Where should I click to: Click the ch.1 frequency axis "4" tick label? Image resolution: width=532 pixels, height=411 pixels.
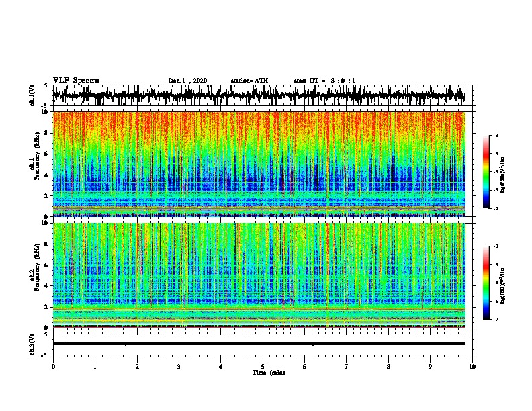click(46, 175)
